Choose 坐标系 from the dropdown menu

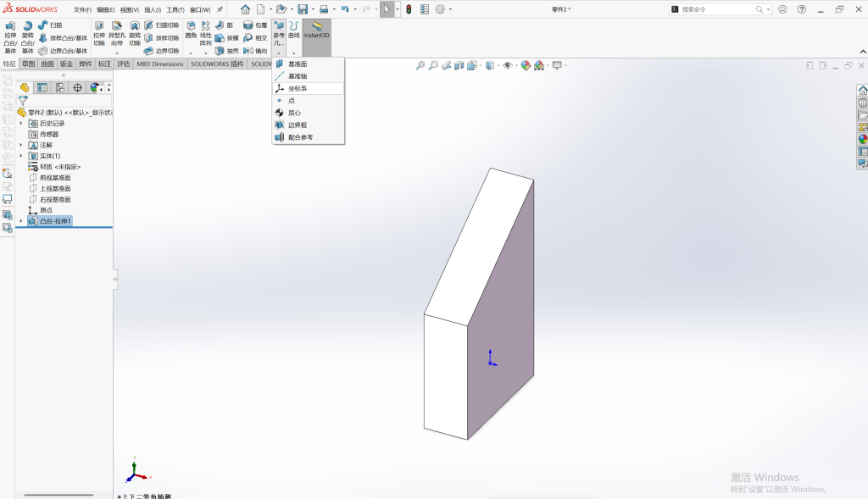tap(308, 88)
